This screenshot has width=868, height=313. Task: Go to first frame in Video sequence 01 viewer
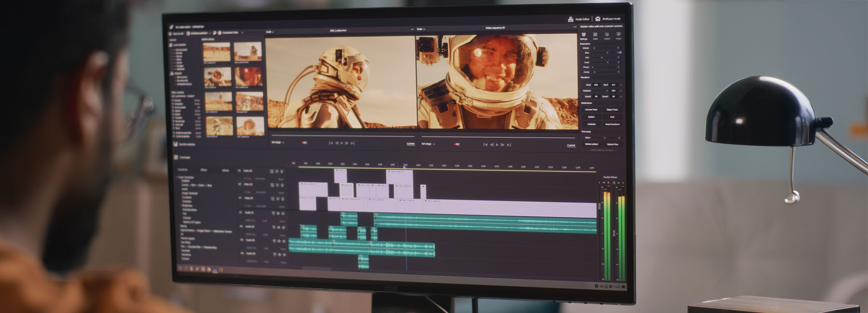(486, 144)
